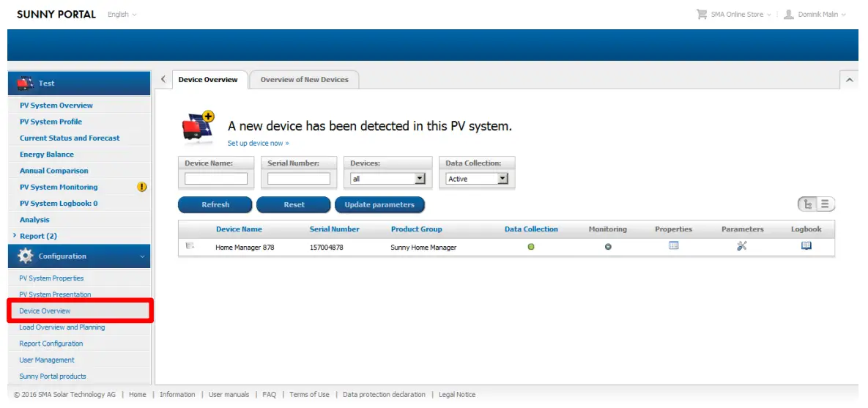868x408 pixels.
Task: Click the Set up device now link
Action: (x=259, y=144)
